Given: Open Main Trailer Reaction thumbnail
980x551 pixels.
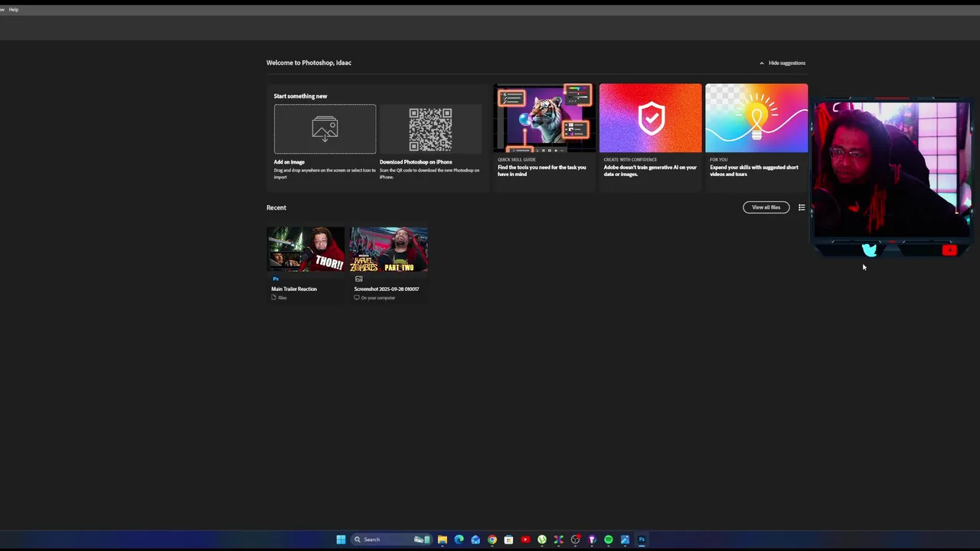Looking at the screenshot, I should tap(305, 249).
